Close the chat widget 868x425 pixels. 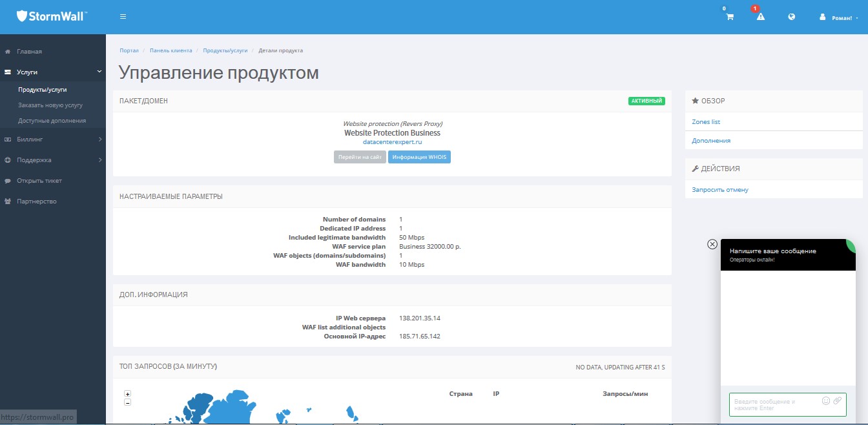point(712,244)
